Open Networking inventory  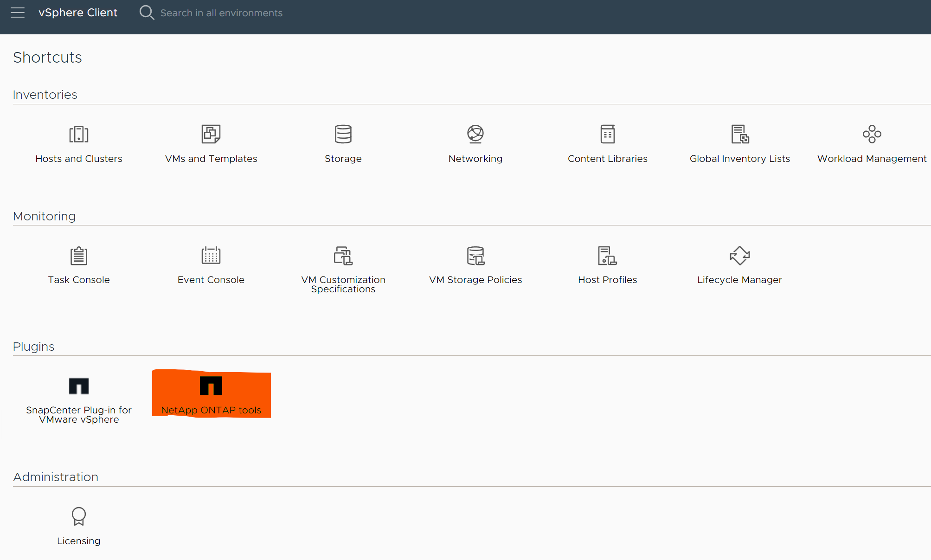pos(475,142)
